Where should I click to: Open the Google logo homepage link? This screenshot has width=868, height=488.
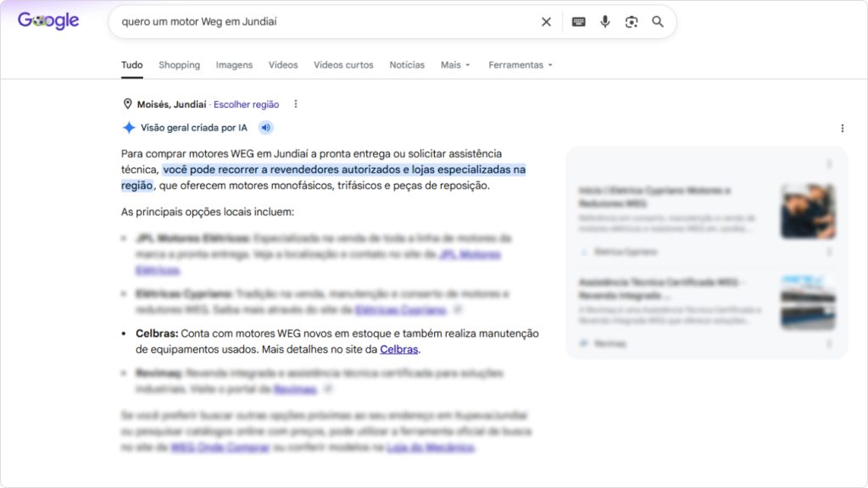(48, 20)
